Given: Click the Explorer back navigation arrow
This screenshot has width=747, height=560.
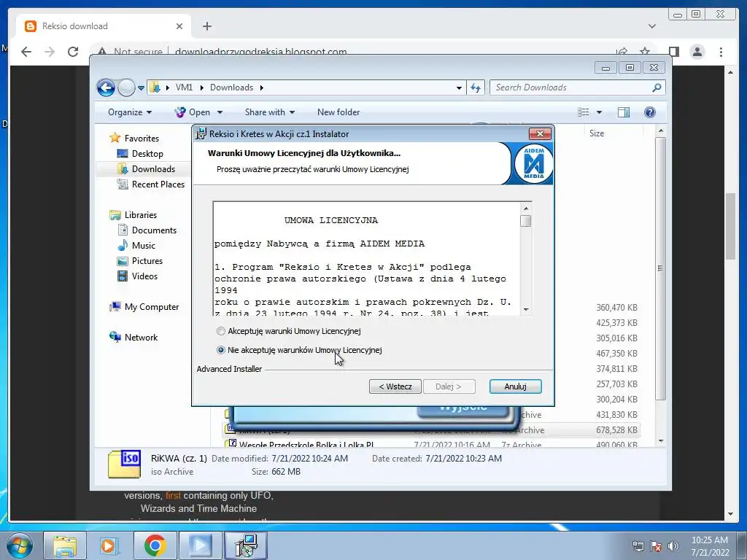Looking at the screenshot, I should pyautogui.click(x=106, y=87).
